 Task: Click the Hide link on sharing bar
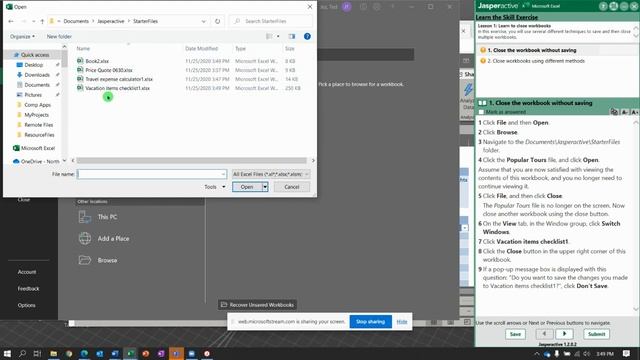point(402,322)
